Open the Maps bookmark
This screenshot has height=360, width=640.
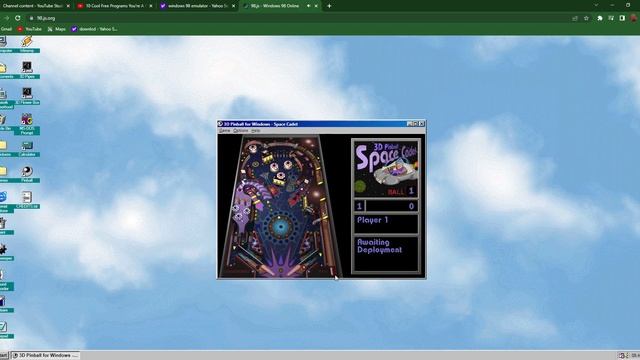(x=57, y=29)
